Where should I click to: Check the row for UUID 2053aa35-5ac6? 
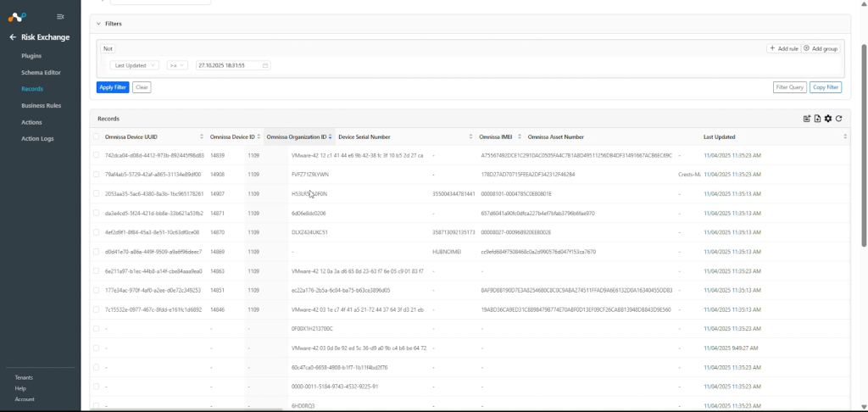tap(97, 194)
